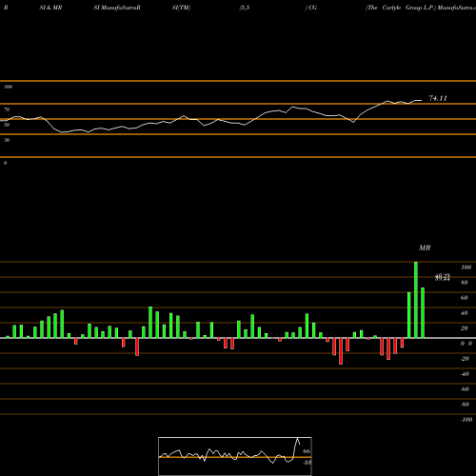The width and height of the screenshot is (476, 476).
Task: Click the 60 label on the MR axis
Action: (x=465, y=298)
